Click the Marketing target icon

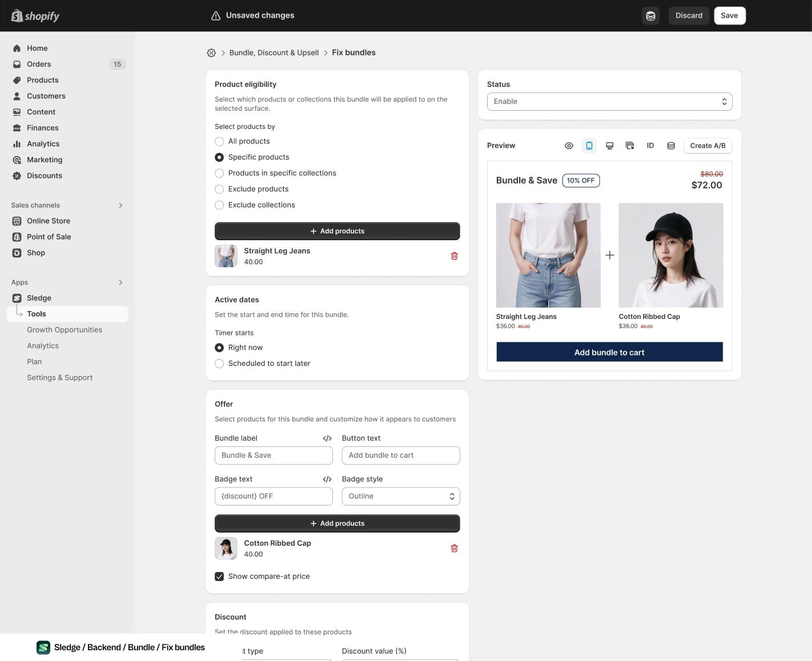(17, 160)
